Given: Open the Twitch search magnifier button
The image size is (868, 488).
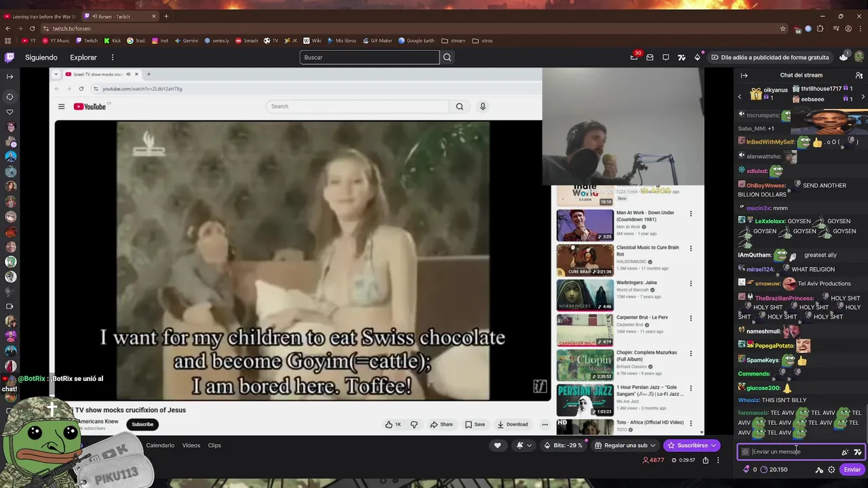Looking at the screenshot, I should [447, 58].
